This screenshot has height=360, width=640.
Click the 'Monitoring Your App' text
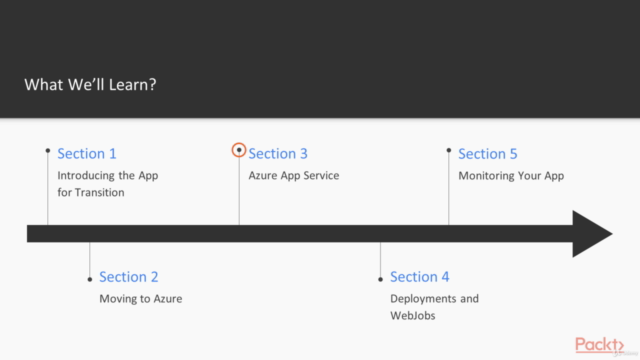point(511,176)
